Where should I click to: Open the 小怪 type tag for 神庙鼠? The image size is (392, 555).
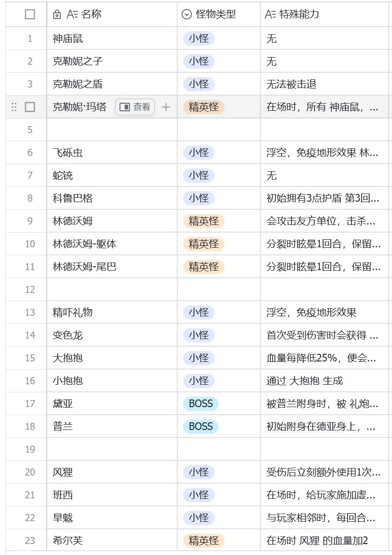point(199,39)
